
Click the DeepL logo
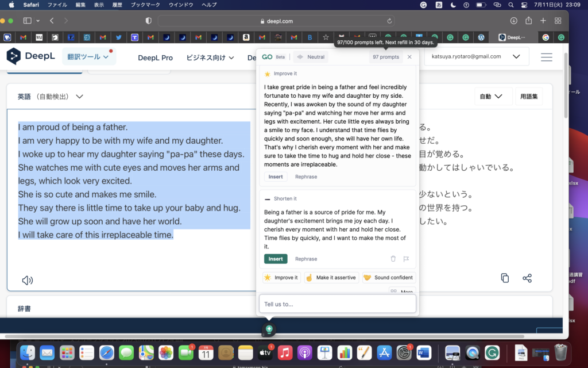point(30,57)
